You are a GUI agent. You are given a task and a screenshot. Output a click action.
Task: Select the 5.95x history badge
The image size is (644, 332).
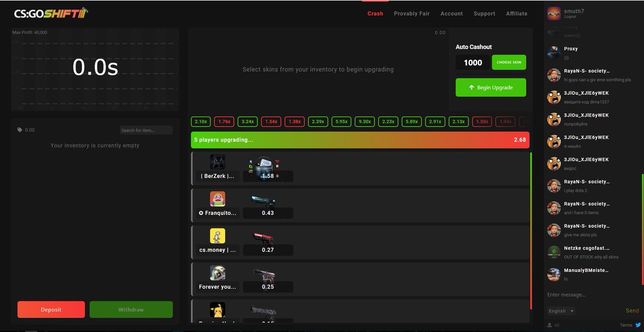(341, 122)
